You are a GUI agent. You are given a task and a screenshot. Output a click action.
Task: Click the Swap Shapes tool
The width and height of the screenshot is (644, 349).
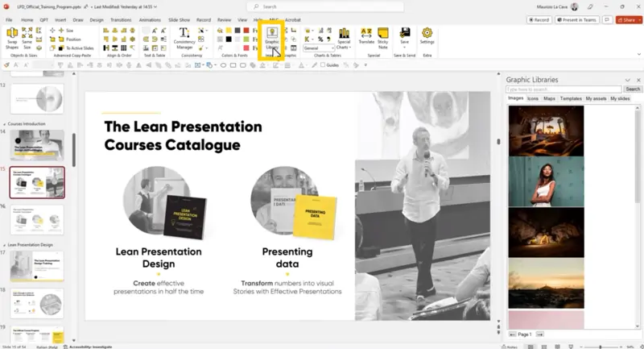(x=12, y=38)
